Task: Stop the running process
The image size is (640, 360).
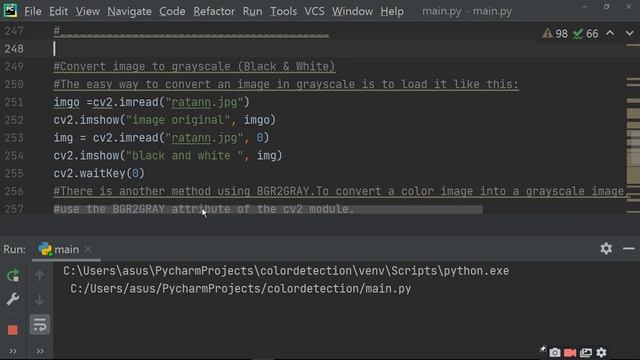Action: 13,329
